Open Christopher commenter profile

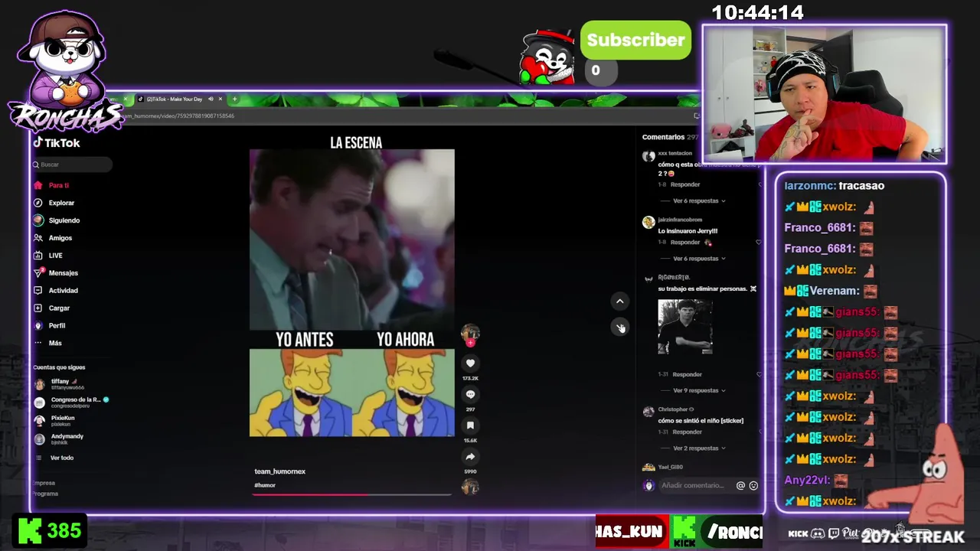[x=673, y=409]
